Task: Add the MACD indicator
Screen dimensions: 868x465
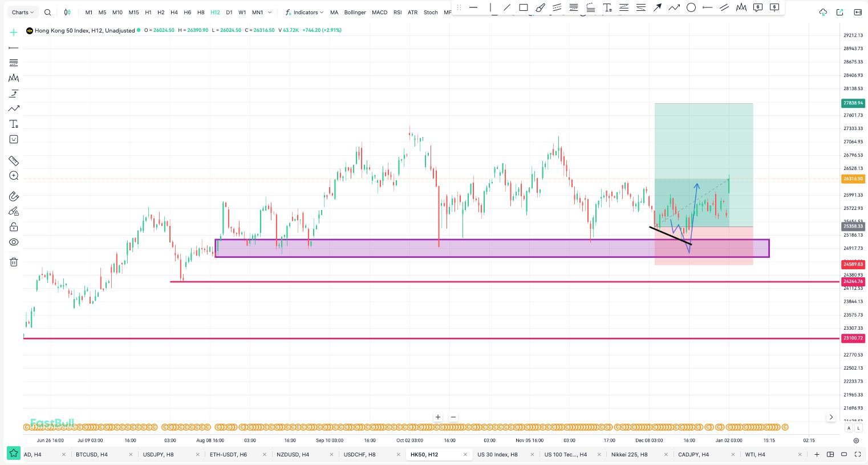Action: click(379, 13)
